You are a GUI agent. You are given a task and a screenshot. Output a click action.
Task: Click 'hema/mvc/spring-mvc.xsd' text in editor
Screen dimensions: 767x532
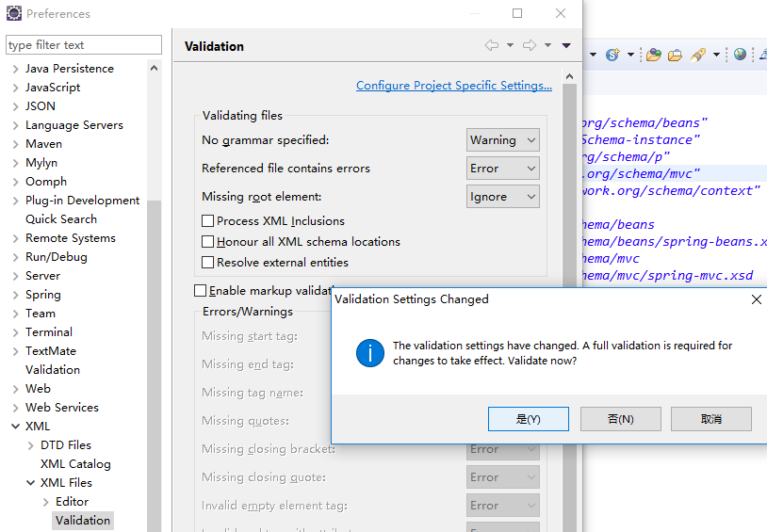[668, 275]
